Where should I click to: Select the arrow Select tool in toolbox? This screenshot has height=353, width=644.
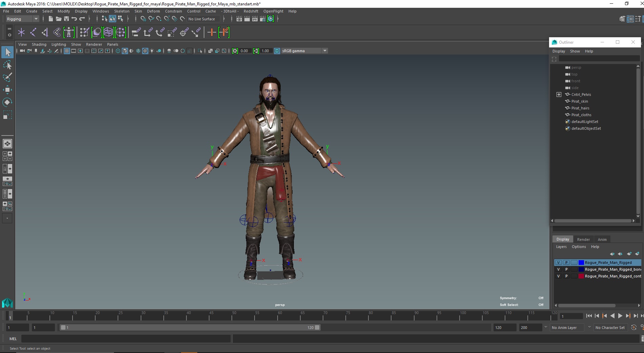[x=7, y=52]
